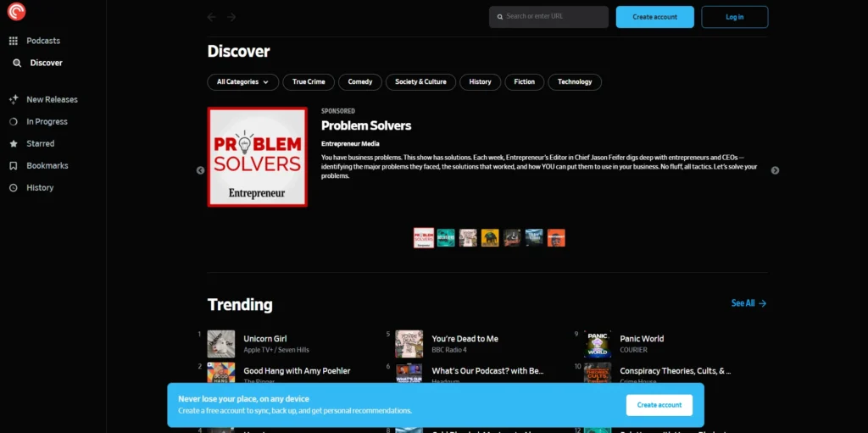Open the Panic World title
The image size is (868, 433).
tap(642, 339)
